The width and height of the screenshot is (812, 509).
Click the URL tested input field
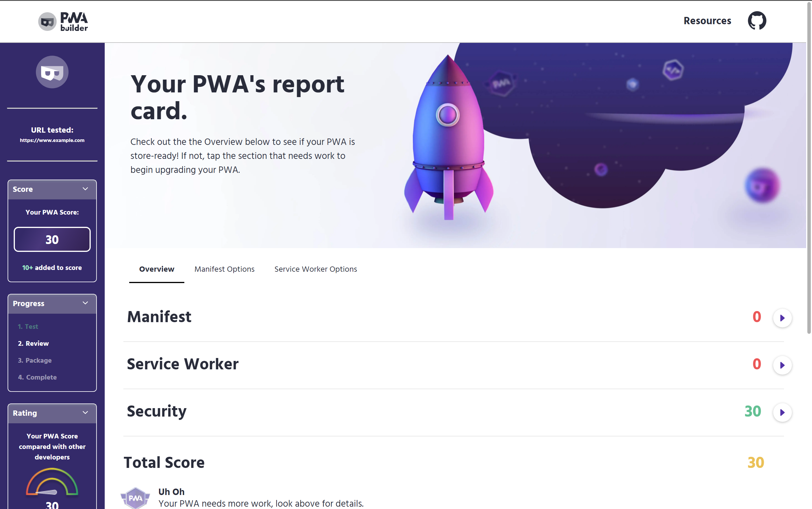52,140
